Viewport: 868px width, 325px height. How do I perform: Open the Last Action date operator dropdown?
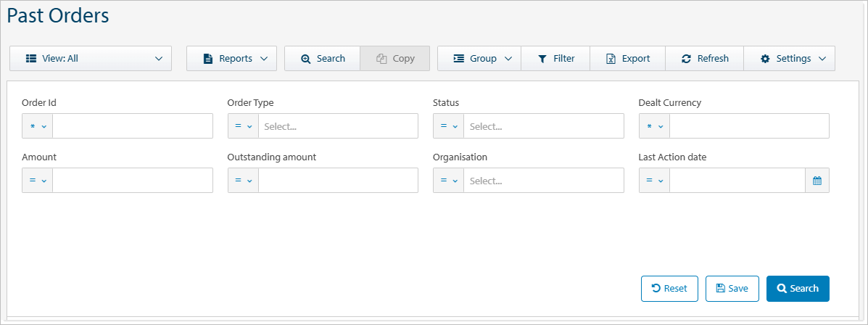654,181
